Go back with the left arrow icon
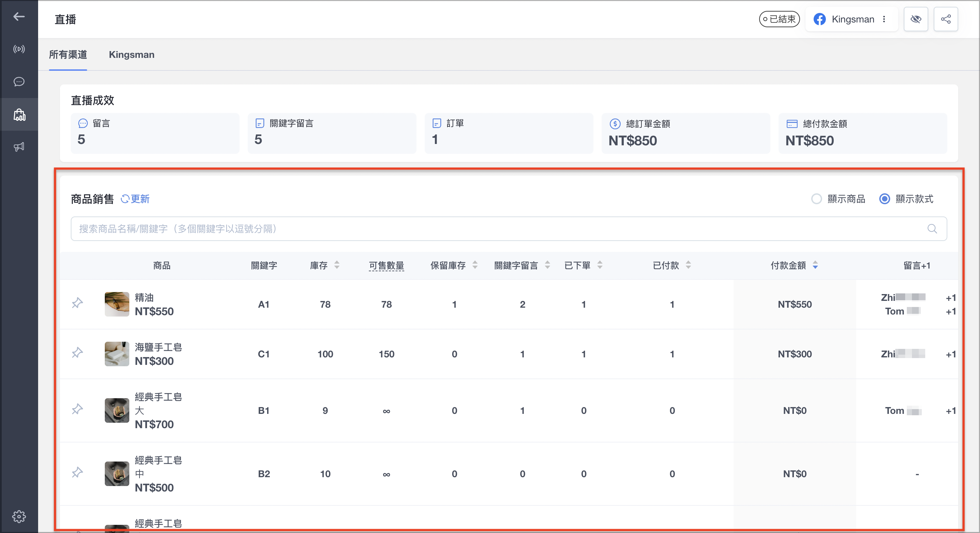The image size is (980, 533). point(19,16)
